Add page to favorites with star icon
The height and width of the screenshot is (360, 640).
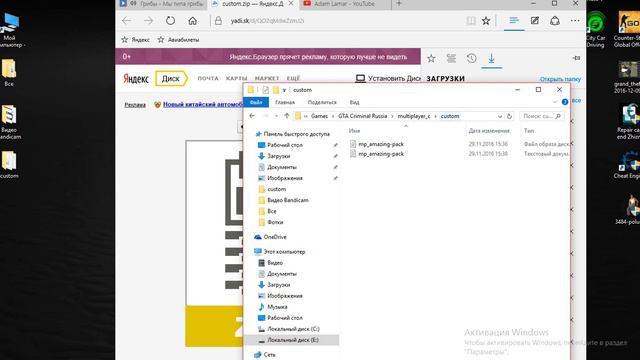tap(486, 21)
